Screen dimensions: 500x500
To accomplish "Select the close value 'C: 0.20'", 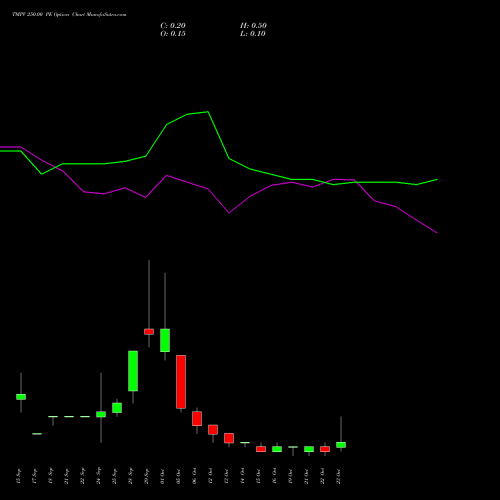I will [x=173, y=26].
